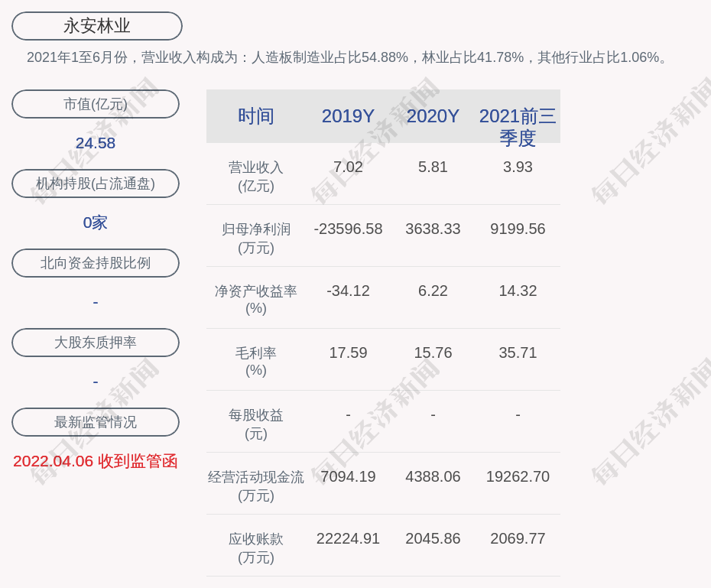Click the 0家 institutional holding value
This screenshot has height=588, width=711.
tap(96, 223)
